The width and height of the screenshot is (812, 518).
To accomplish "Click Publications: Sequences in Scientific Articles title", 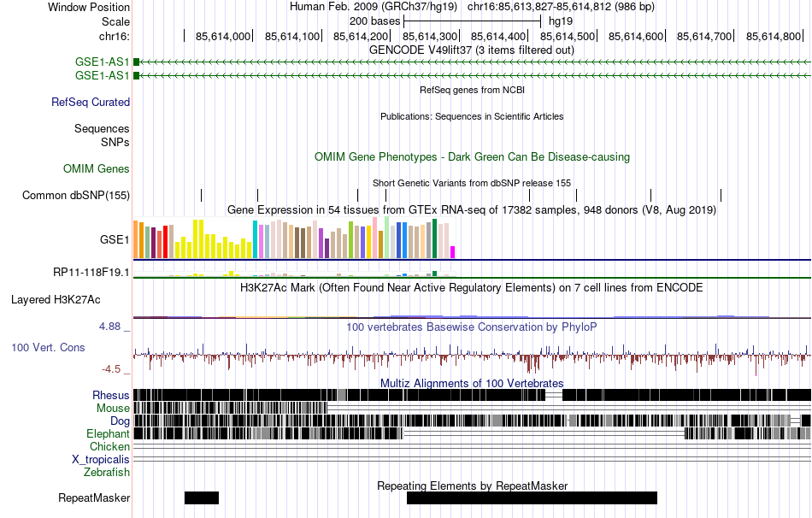I will coord(472,116).
